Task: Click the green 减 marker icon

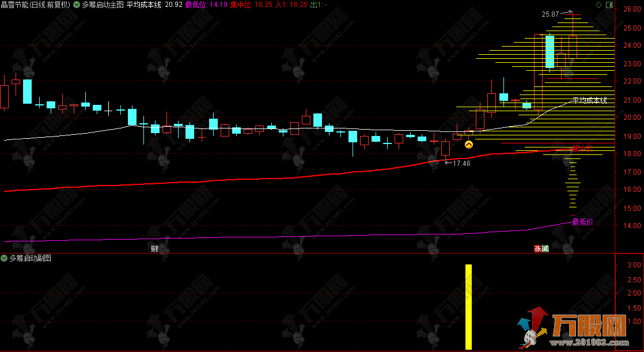Action: (x=545, y=248)
